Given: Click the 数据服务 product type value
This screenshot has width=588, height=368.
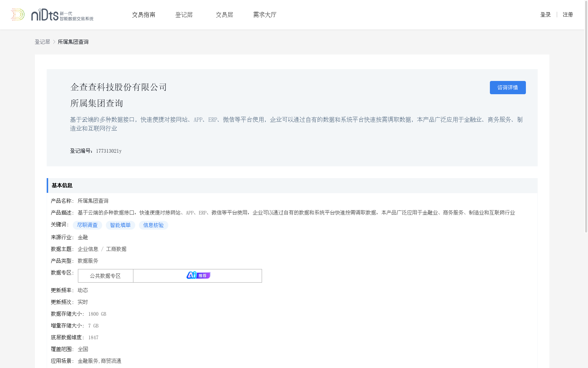Looking at the screenshot, I should (88, 261).
